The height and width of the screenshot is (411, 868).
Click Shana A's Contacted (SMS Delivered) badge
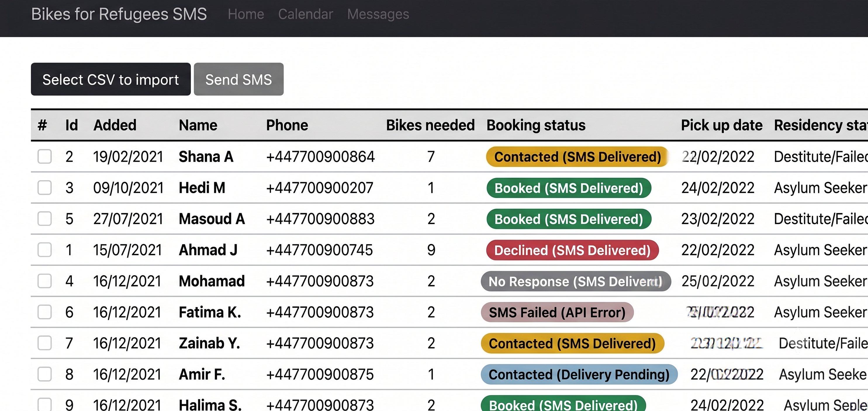577,156
